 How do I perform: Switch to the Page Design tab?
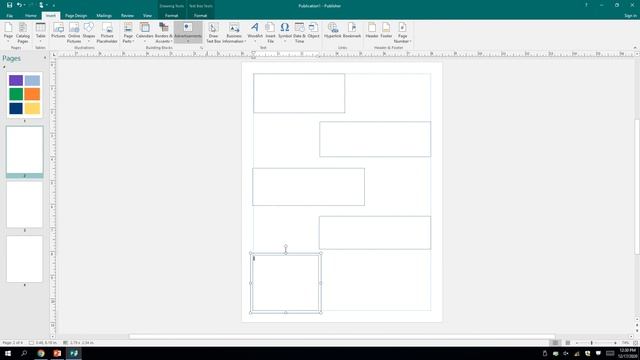point(76,16)
